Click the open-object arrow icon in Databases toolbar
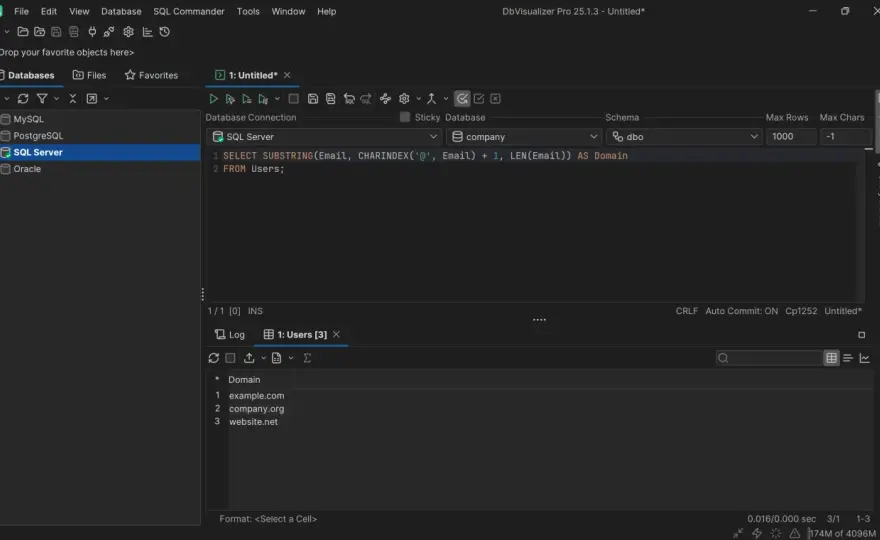This screenshot has width=880, height=540. pos(91,99)
